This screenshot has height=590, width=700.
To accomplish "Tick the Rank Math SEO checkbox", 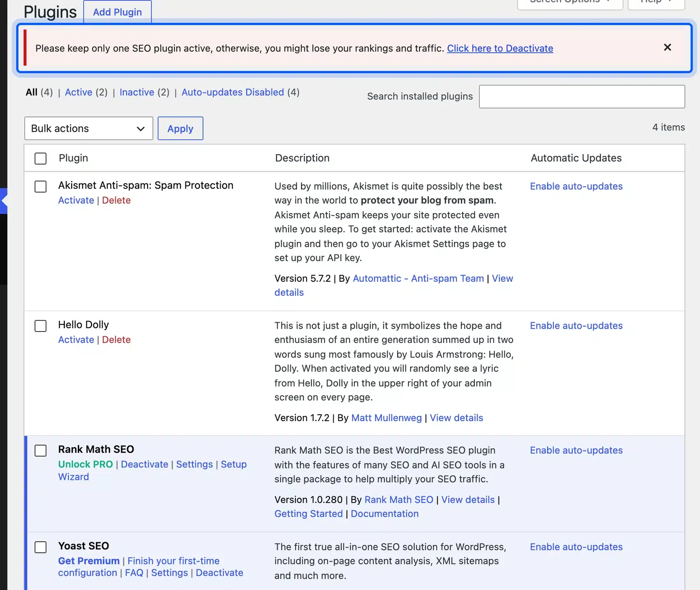I will (x=40, y=450).
